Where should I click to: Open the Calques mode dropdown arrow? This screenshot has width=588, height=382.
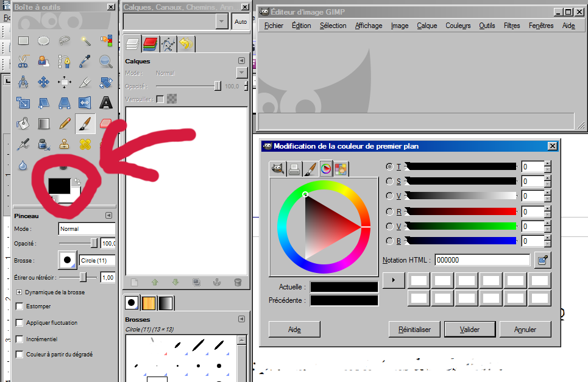point(242,73)
